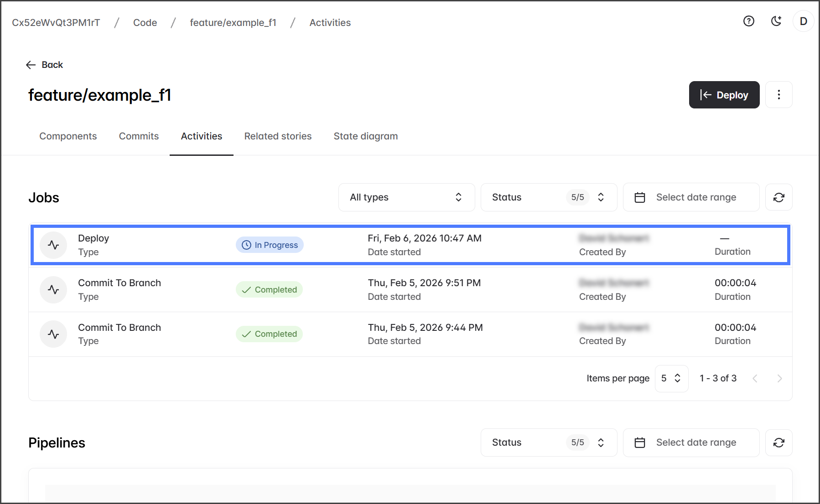Open the Pipelines Status filter dropdown
Screen dimensions: 820x504
548,442
